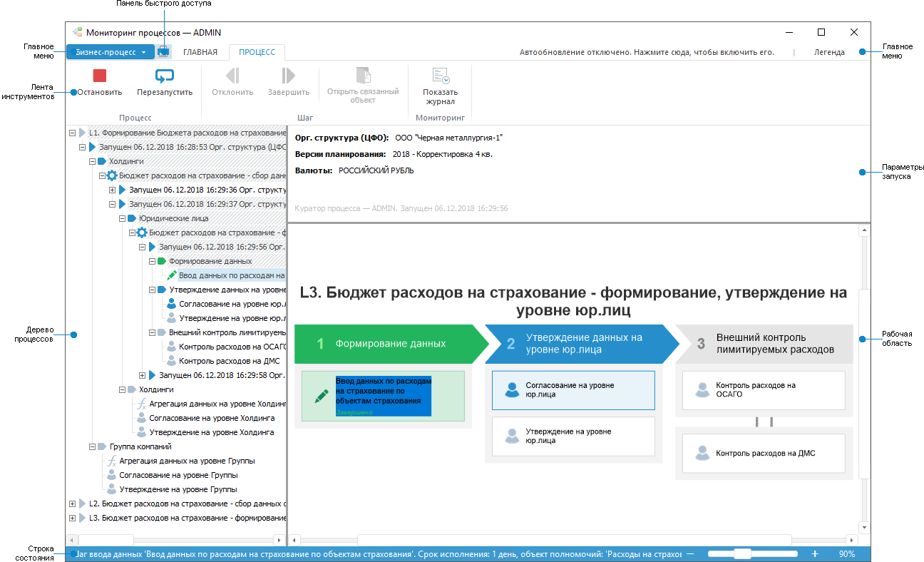Click the link to enable auto-update
Screen dimensions: 924x562
click(x=647, y=51)
